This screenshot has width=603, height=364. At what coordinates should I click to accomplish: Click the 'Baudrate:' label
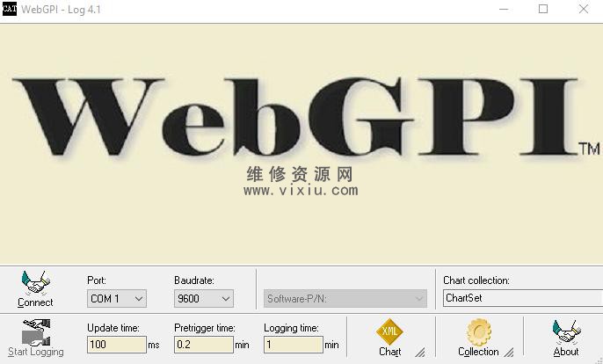pyautogui.click(x=193, y=280)
